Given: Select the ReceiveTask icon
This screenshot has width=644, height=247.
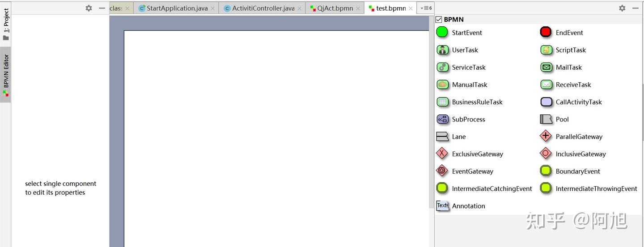Looking at the screenshot, I should click(546, 84).
